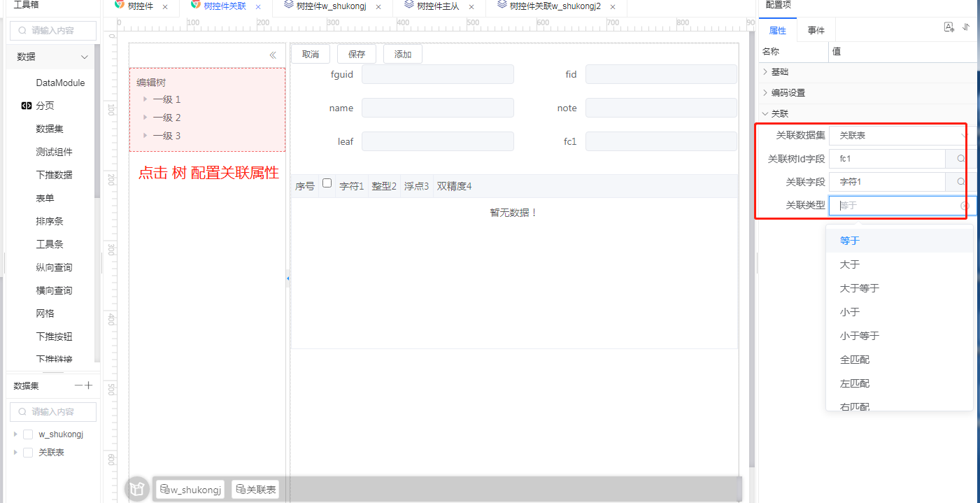980x503 pixels.
Task: Click the sort arrows icon in 配置项 panel
Action: (x=966, y=27)
